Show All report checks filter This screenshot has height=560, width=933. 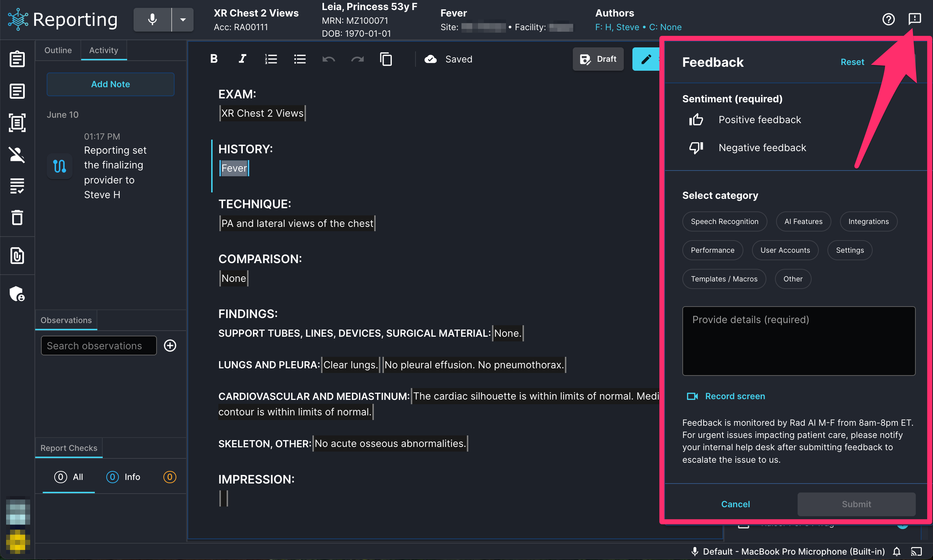point(69,477)
